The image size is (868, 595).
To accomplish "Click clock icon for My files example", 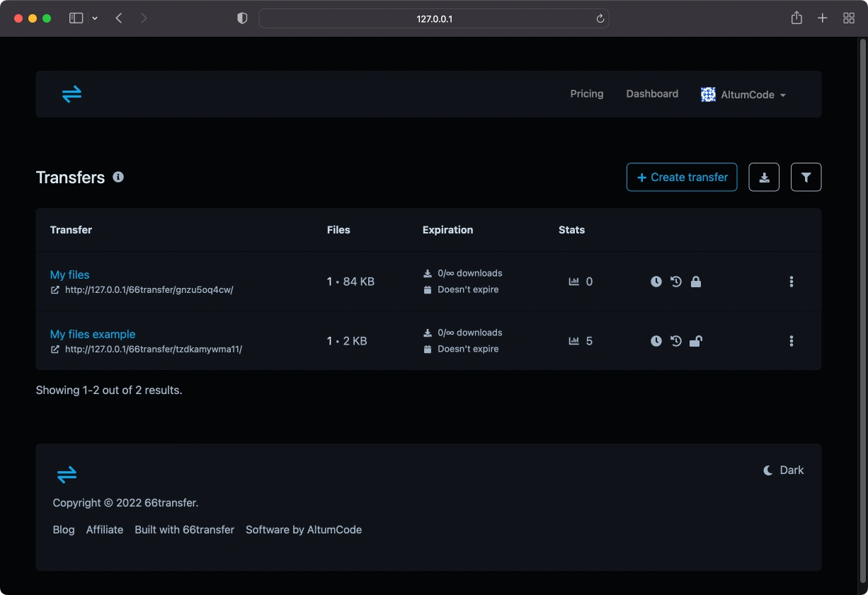I will [x=656, y=341].
